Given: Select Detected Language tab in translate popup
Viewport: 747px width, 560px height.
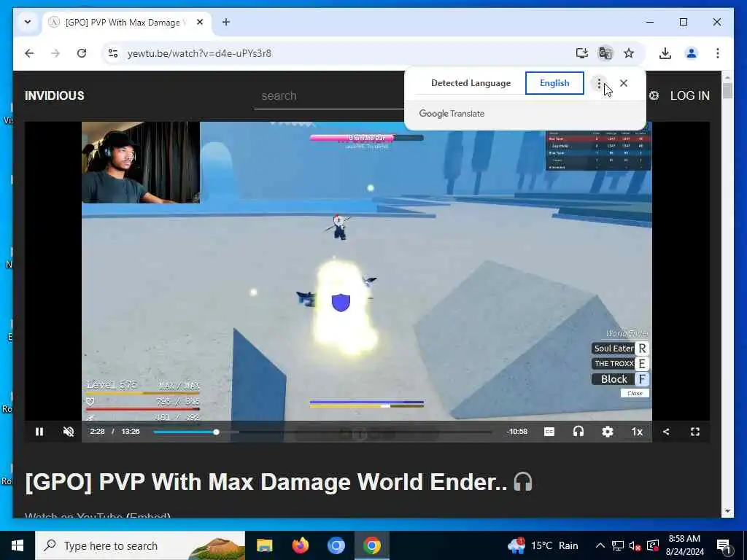Looking at the screenshot, I should click(x=471, y=83).
